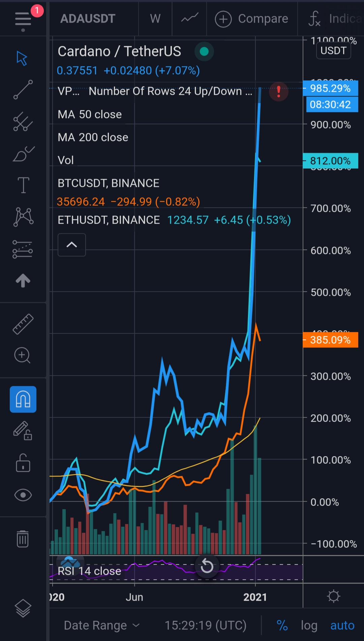The width and height of the screenshot is (364, 641).
Task: Activate the zoom in tool
Action: (23, 355)
